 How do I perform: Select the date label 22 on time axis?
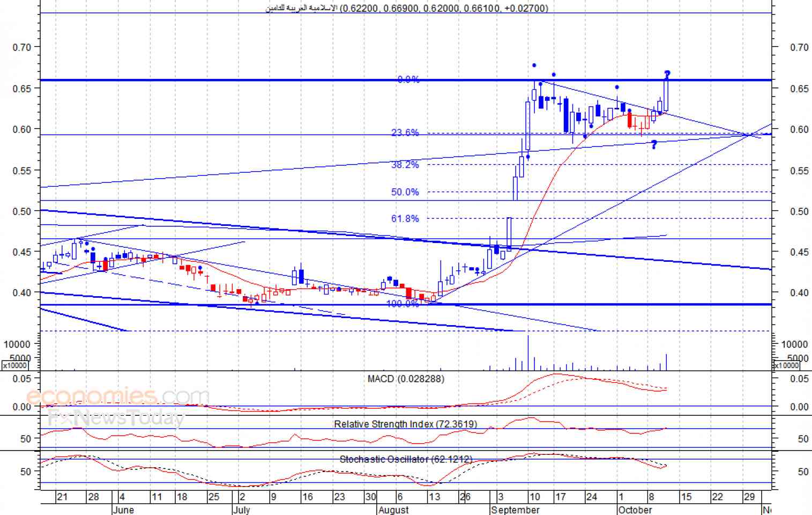coord(717,497)
